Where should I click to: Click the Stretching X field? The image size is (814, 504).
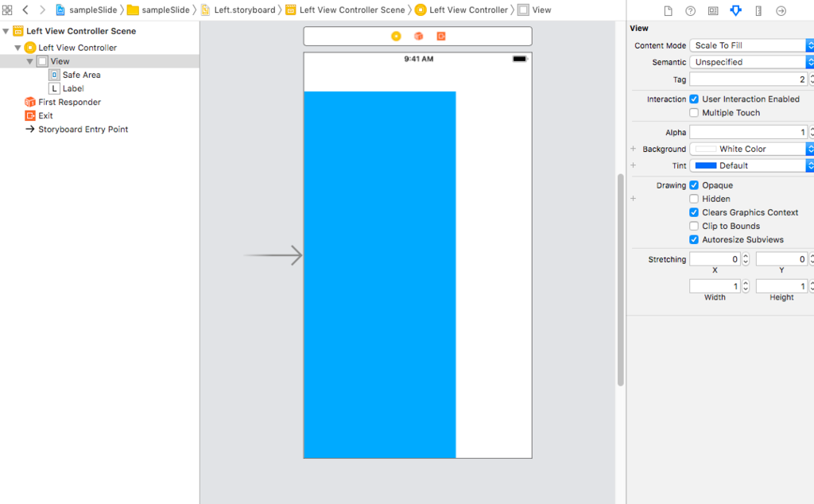coord(715,259)
